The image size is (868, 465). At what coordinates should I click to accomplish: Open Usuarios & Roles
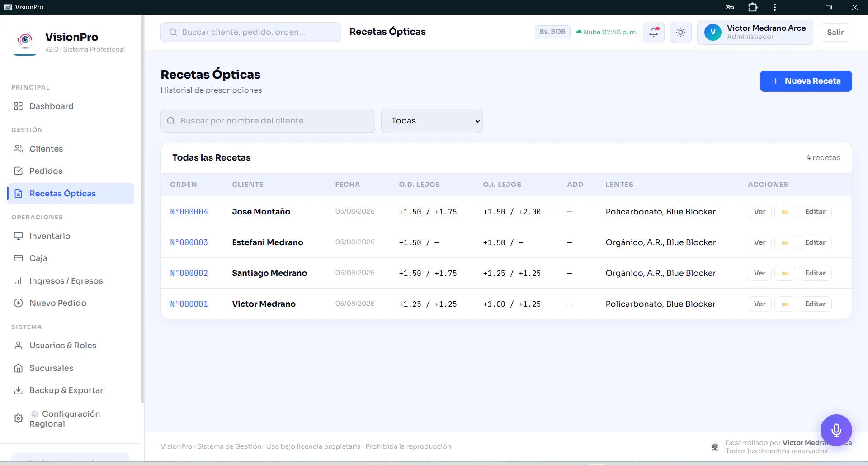(71, 346)
